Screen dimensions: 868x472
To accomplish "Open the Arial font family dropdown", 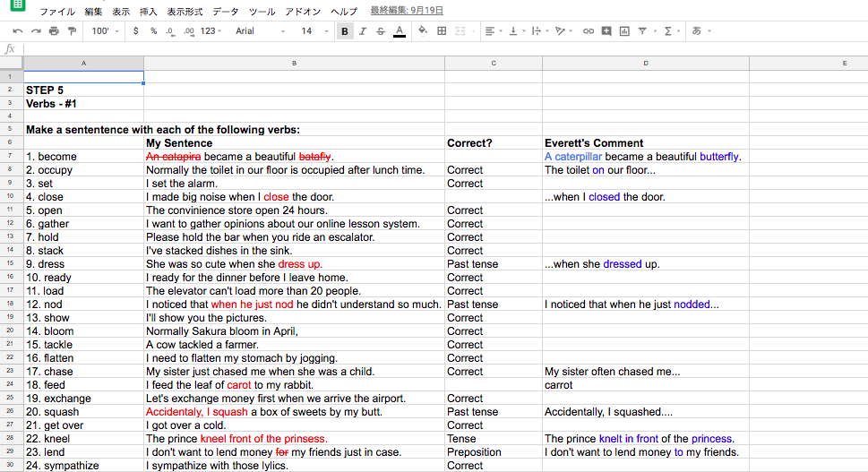I will (260, 31).
